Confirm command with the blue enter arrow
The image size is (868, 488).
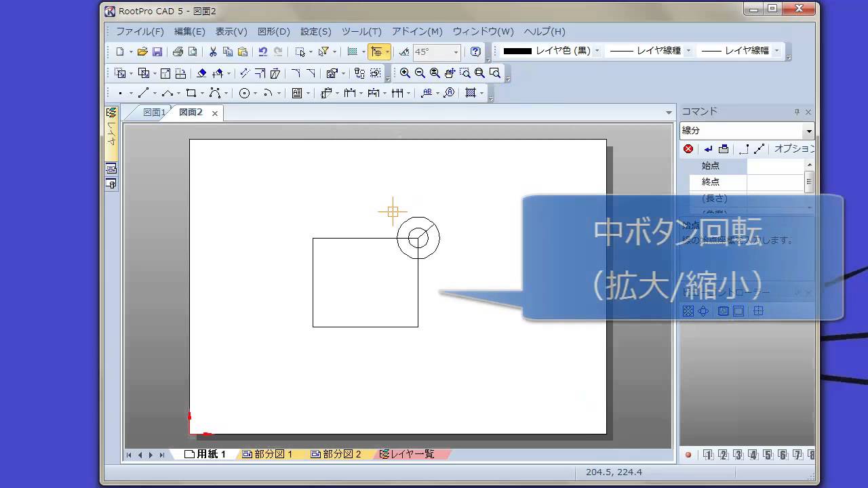coord(709,149)
